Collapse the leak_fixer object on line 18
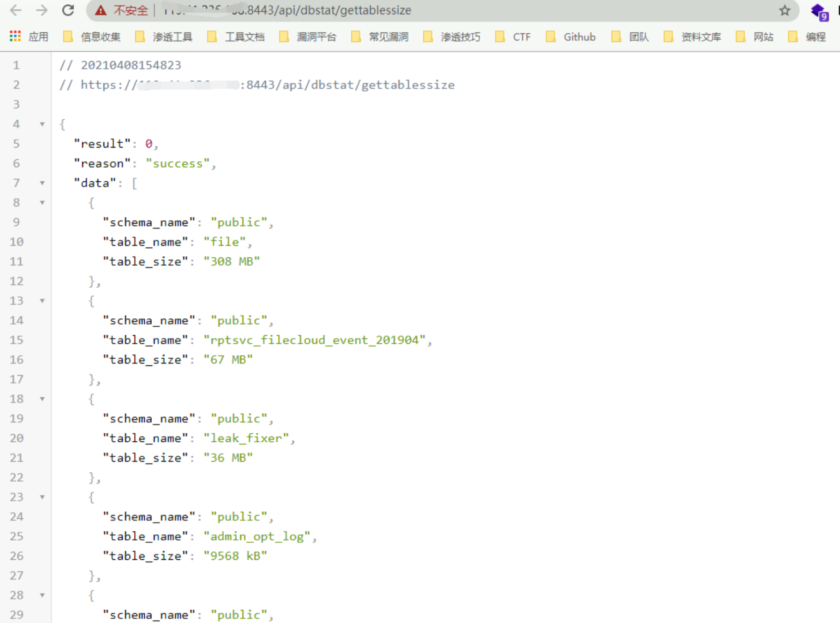The image size is (840, 623). pyautogui.click(x=42, y=399)
